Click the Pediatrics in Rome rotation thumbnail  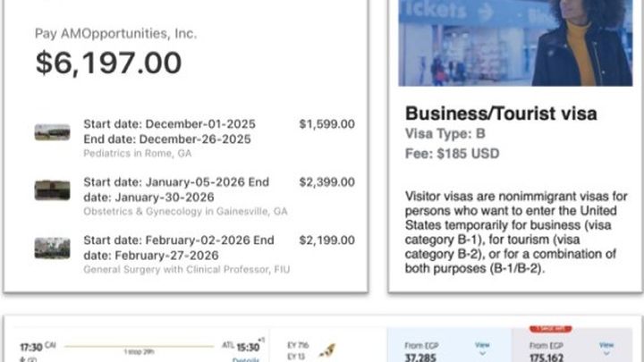52,132
